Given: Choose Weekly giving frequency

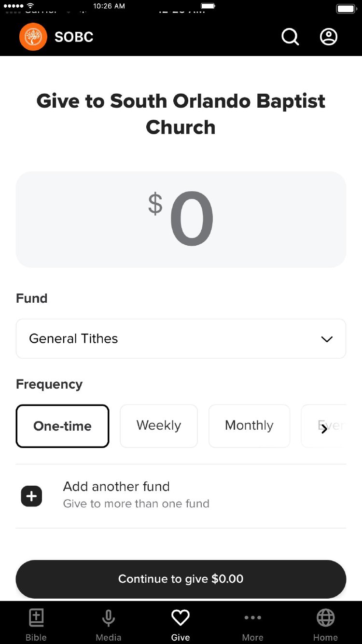Looking at the screenshot, I should click(x=159, y=426).
